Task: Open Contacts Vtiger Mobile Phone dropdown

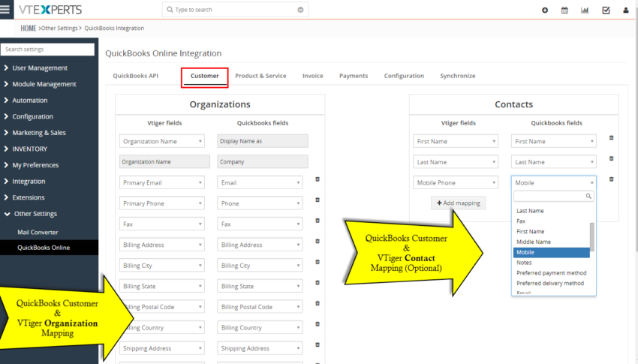Action: 456,182
